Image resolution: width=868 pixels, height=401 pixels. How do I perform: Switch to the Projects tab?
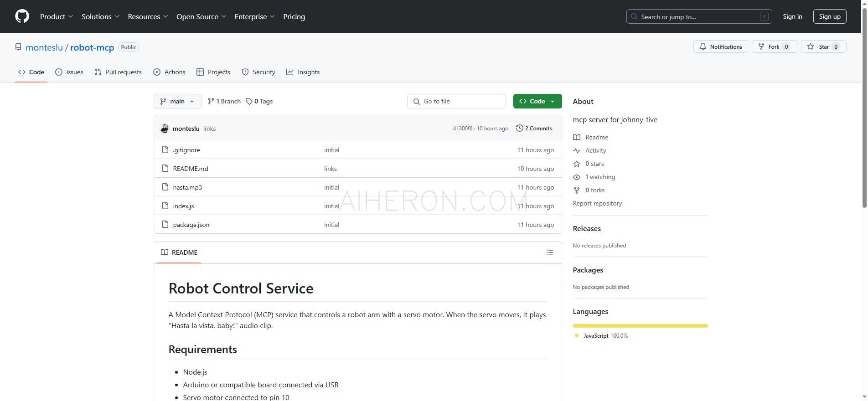[213, 72]
